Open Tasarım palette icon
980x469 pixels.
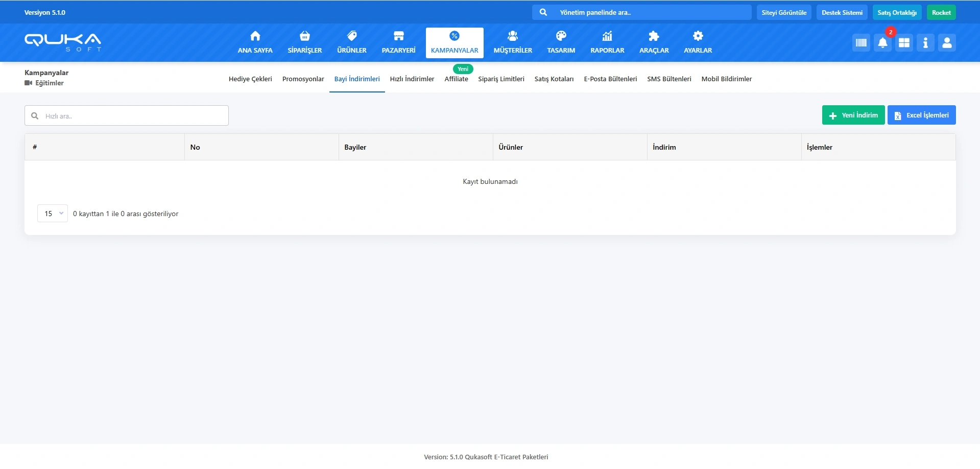(561, 36)
